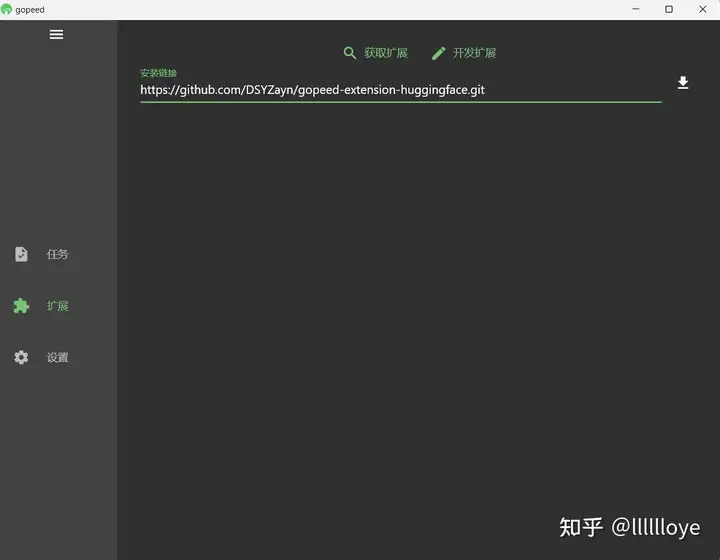Maximize the gopeed window
The height and width of the screenshot is (560, 720).
[x=669, y=9]
